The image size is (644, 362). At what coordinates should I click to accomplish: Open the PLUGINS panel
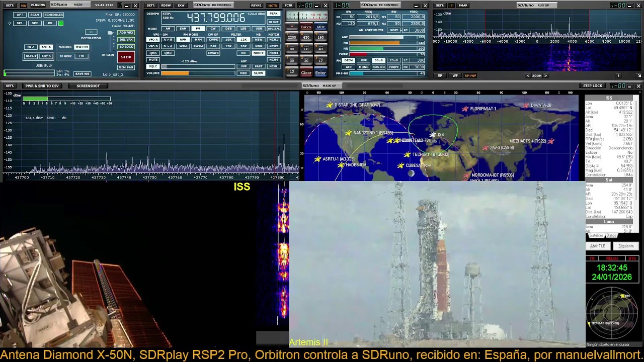pos(38,5)
